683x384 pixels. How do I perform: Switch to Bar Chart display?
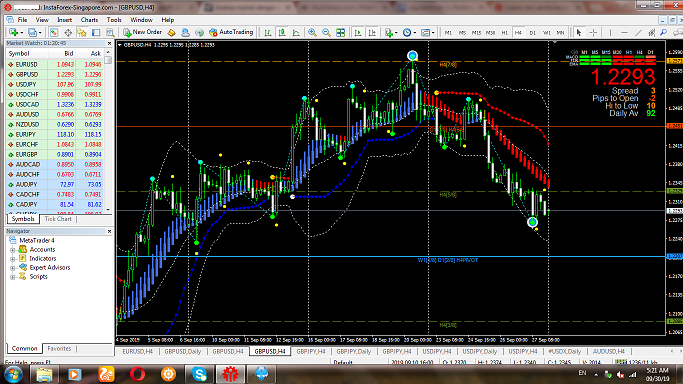268,33
